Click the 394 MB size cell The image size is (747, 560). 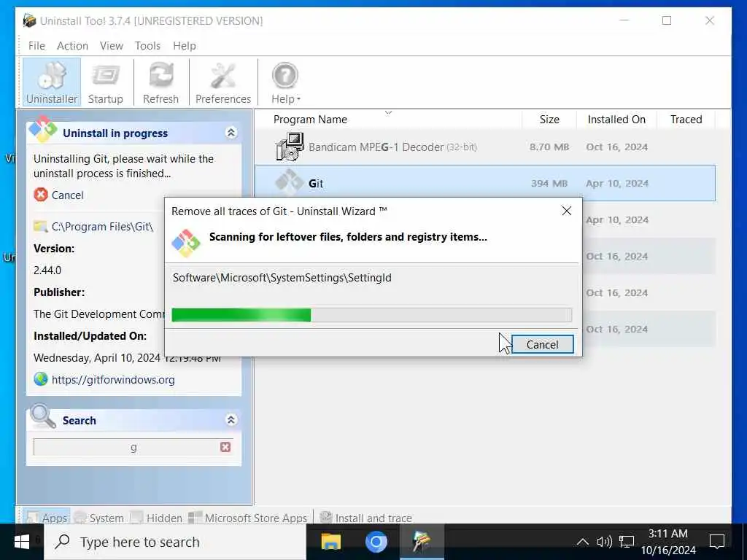(x=549, y=183)
